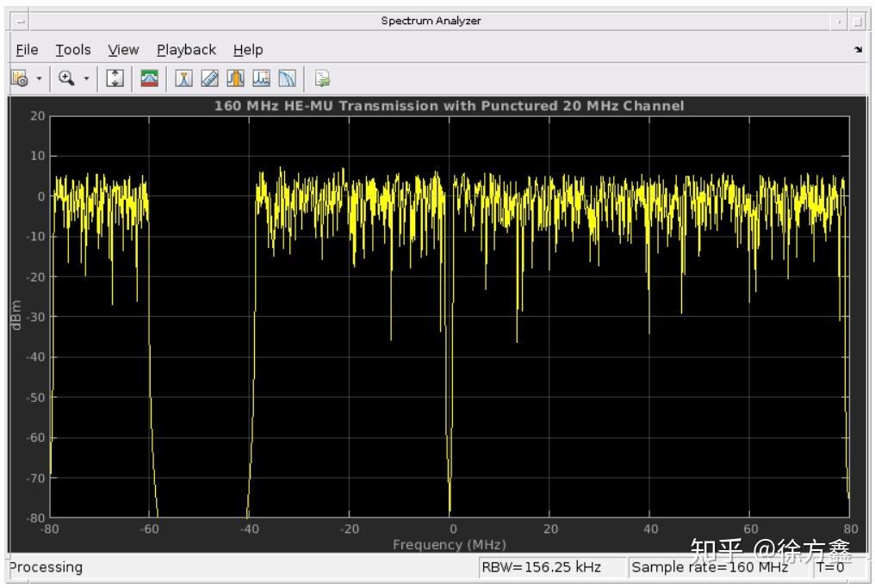Image resolution: width=875 pixels, height=588 pixels.
Task: Open the distortion measurements ruler icon
Action: point(209,78)
